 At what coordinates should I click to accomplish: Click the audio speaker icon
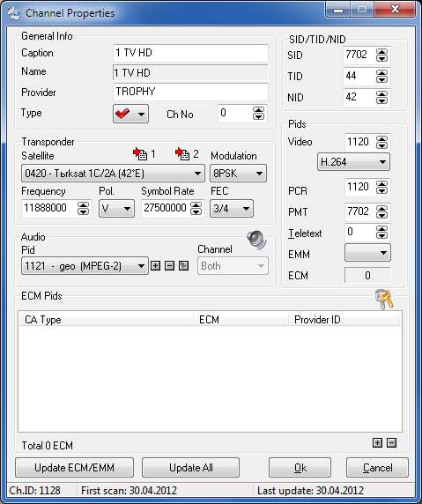(256, 241)
